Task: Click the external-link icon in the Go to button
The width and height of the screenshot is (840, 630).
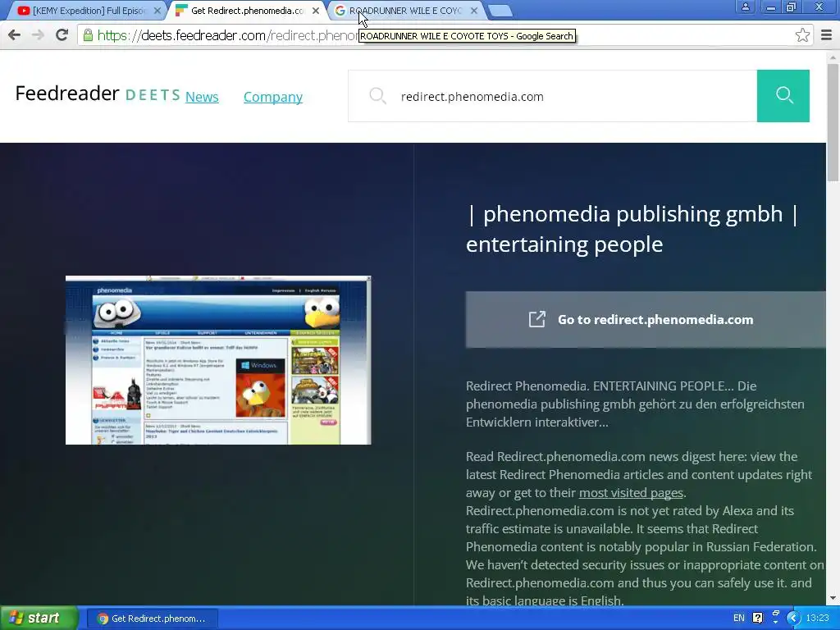Action: (x=536, y=319)
